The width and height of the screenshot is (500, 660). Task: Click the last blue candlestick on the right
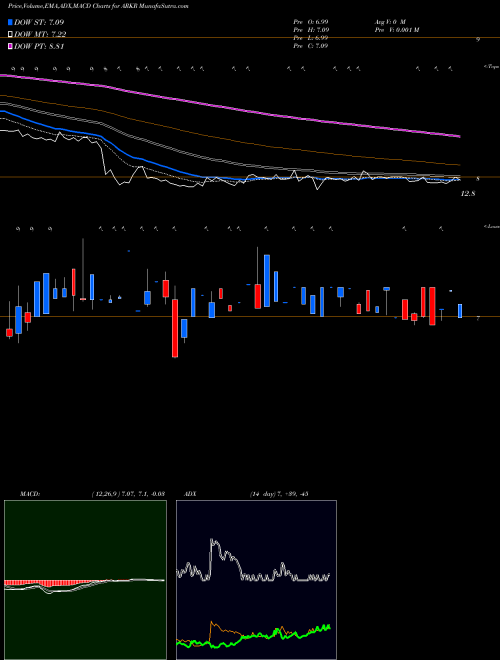[460, 311]
